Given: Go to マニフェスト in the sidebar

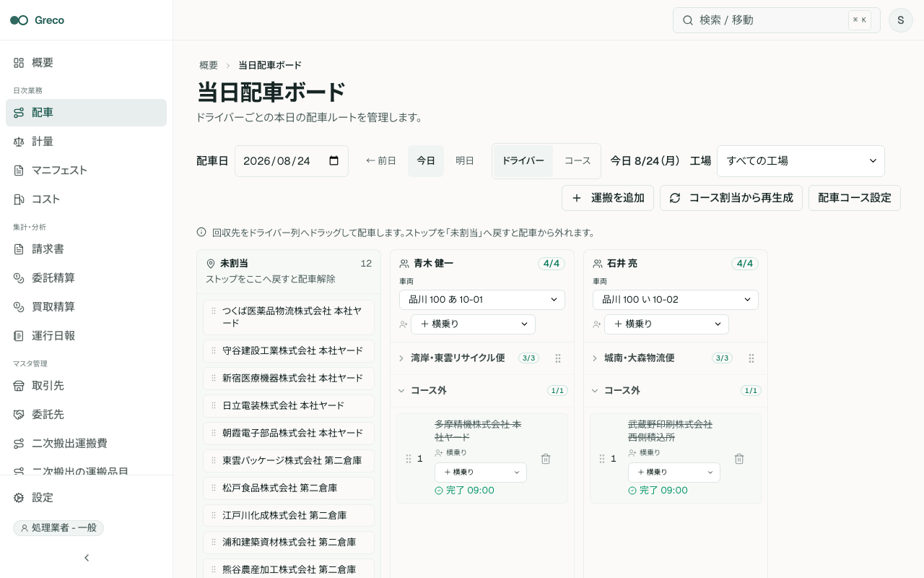Looking at the screenshot, I should click(86, 171).
